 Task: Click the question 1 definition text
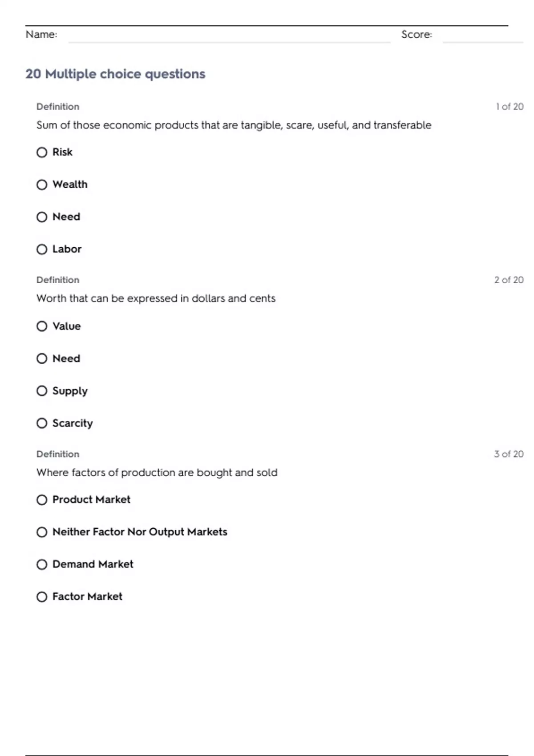coord(234,125)
